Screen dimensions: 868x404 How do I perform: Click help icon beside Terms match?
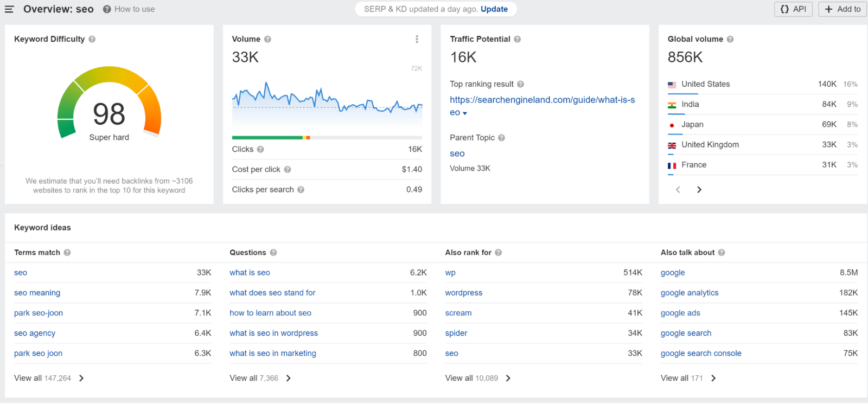(67, 253)
